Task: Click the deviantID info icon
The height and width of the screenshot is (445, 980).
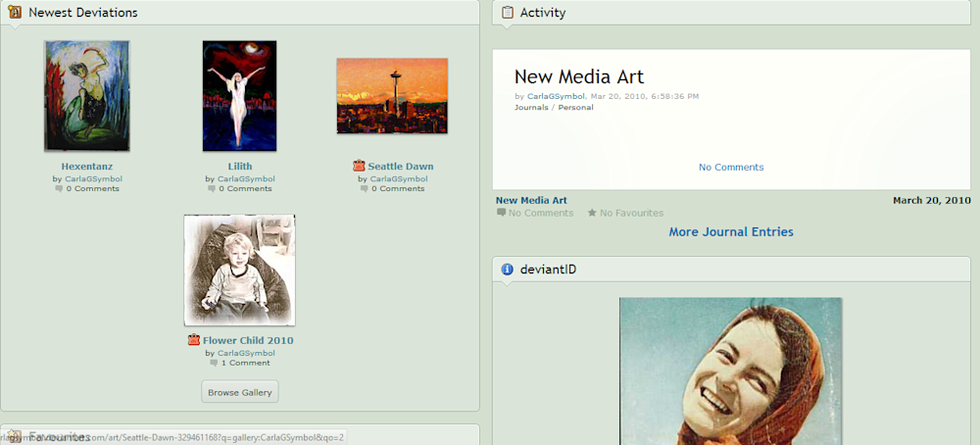Action: coord(507,270)
